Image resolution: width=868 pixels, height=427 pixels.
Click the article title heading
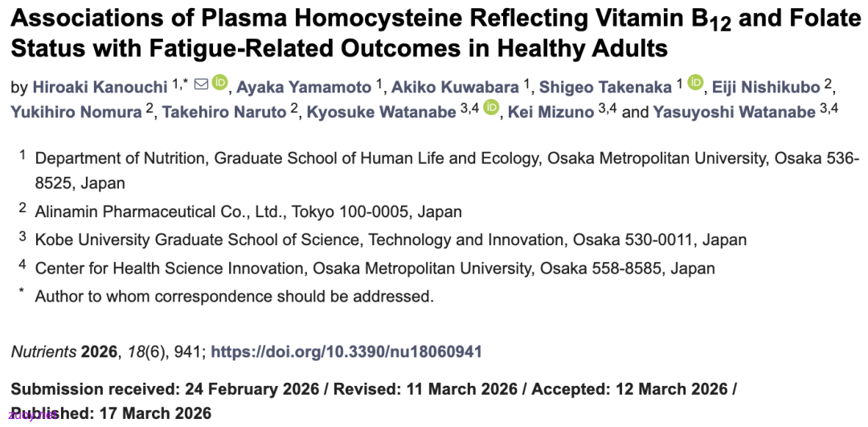pos(432,33)
